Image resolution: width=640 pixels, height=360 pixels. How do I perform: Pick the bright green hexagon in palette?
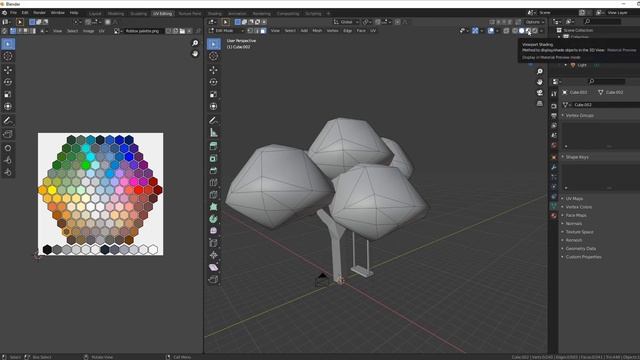coord(86,165)
